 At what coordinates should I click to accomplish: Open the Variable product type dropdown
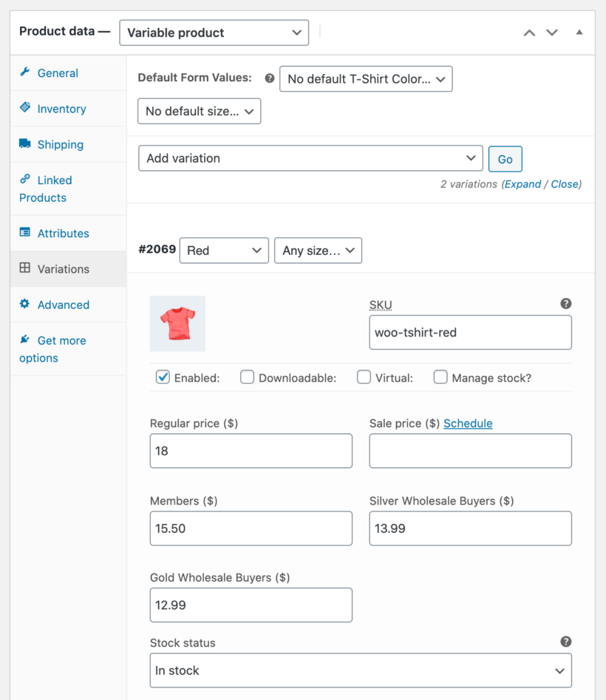(214, 33)
